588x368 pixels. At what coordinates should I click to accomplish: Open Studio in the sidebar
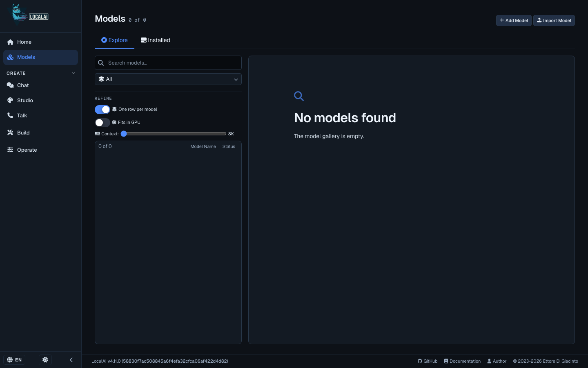click(40, 101)
